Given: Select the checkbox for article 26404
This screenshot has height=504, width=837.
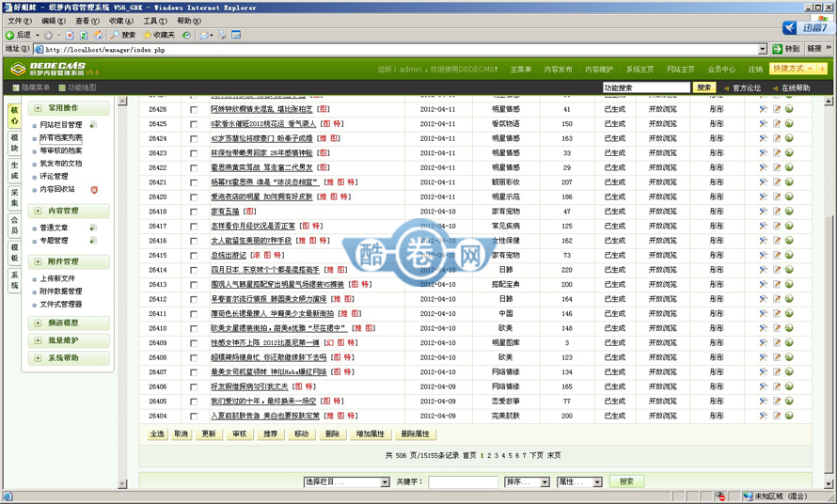Looking at the screenshot, I should click(193, 415).
